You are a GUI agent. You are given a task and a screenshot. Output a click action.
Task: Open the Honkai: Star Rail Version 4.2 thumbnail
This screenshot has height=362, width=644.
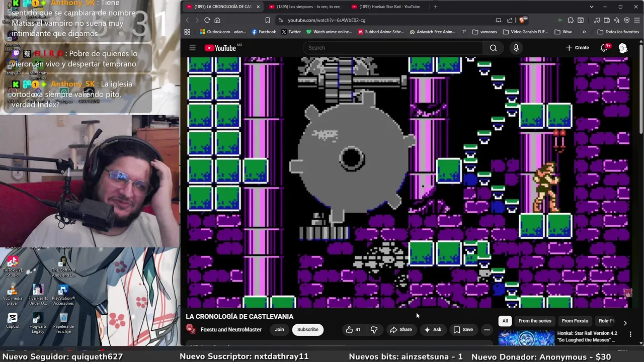pyautogui.click(x=526, y=338)
